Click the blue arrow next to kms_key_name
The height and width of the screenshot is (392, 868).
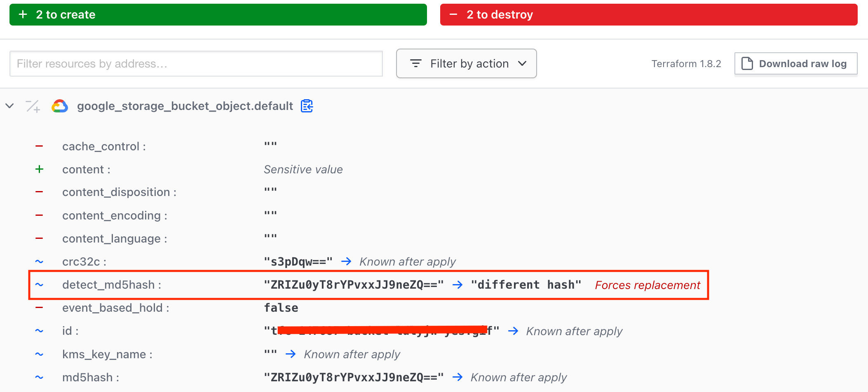click(291, 354)
